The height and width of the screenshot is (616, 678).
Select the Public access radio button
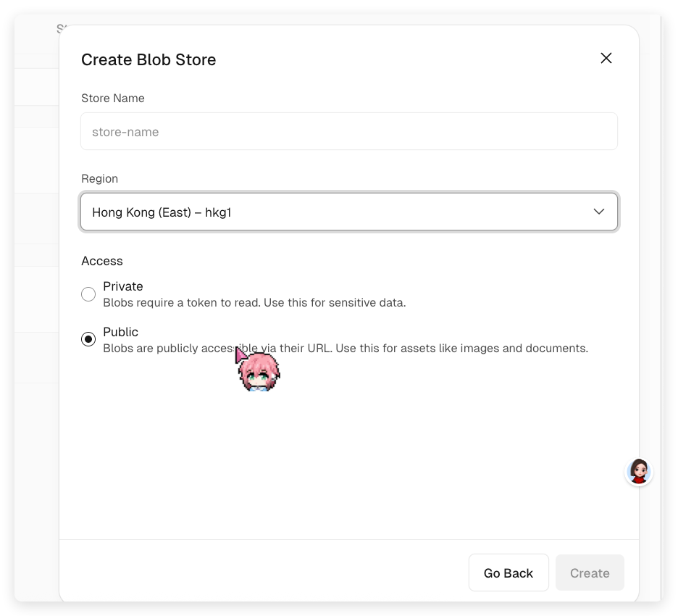click(88, 339)
